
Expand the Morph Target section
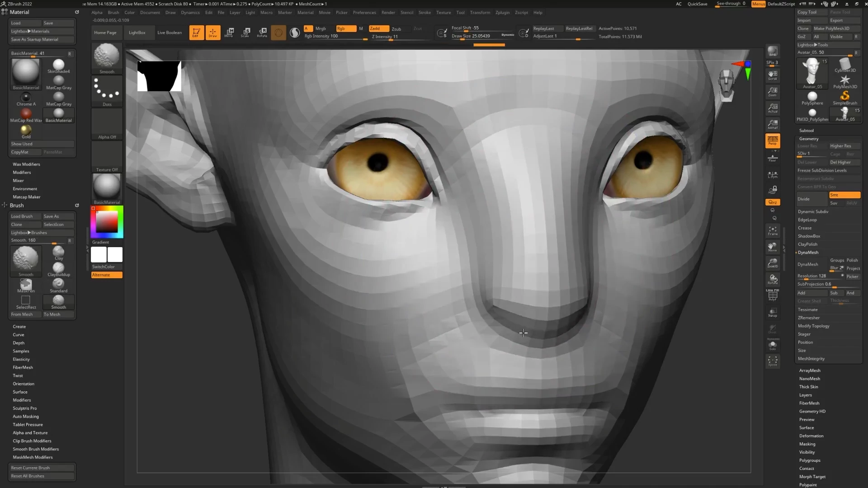point(812,476)
